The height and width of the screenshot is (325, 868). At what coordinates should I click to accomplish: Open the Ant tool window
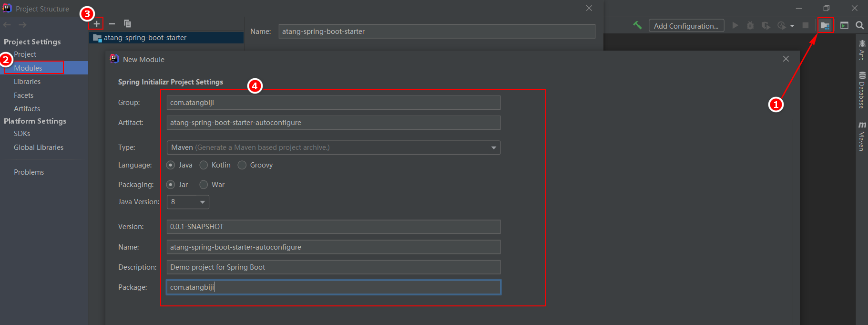(862, 50)
